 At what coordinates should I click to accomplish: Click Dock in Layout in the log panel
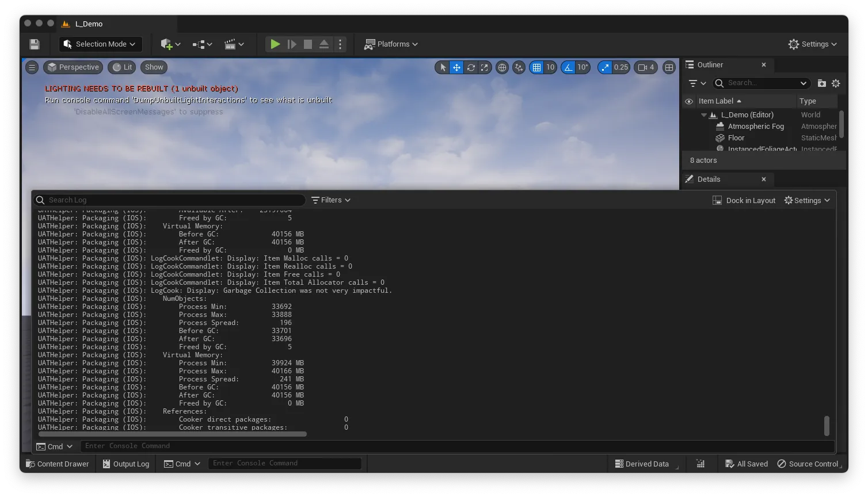point(744,200)
